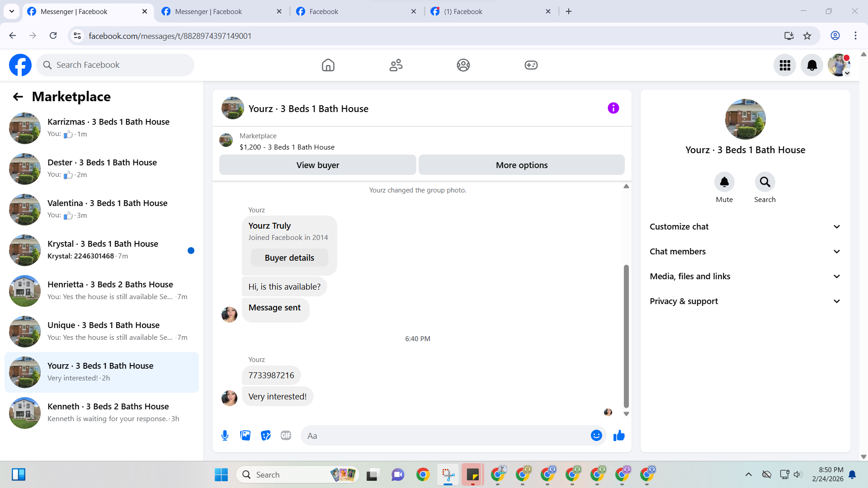Image resolution: width=868 pixels, height=488 pixels.
Task: Open conversation information purple icon
Action: tap(613, 108)
